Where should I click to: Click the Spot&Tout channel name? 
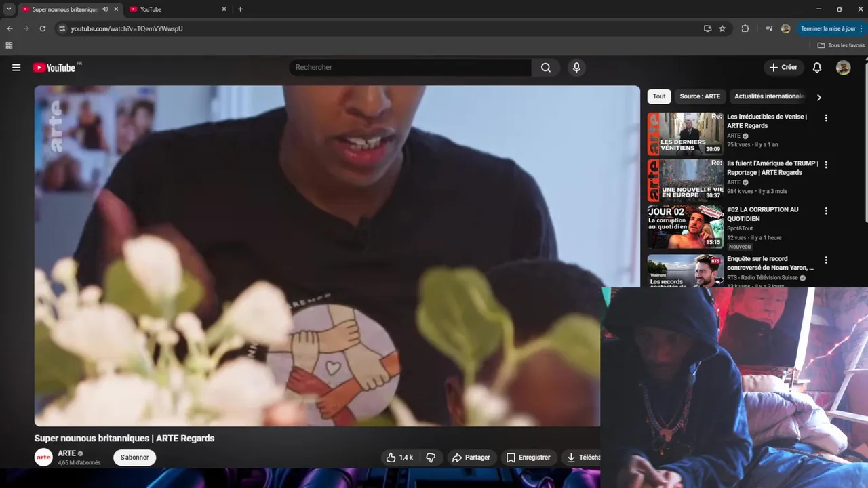tap(740, 228)
